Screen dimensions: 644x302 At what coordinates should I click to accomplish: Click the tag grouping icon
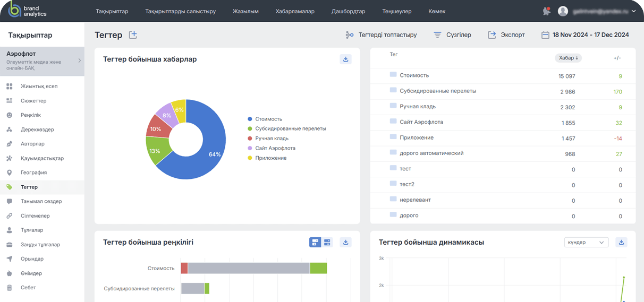click(x=349, y=35)
